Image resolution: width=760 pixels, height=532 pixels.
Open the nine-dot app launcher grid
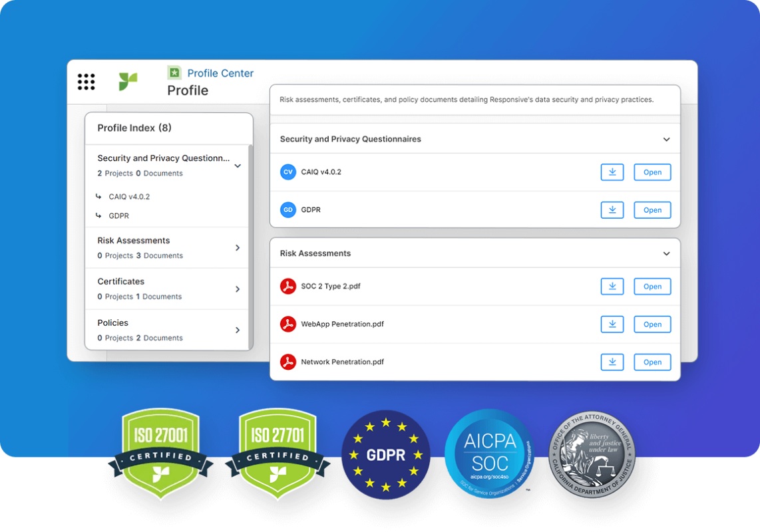pyautogui.click(x=87, y=82)
